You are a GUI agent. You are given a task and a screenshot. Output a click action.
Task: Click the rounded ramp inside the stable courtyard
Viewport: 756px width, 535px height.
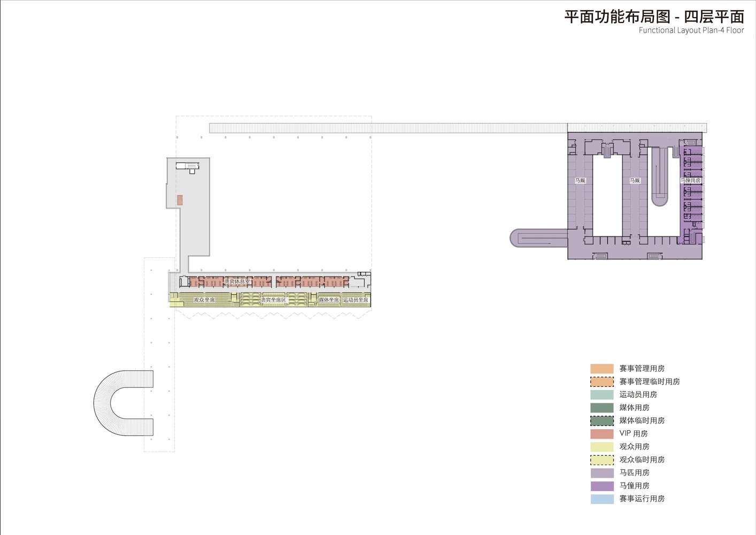tap(660, 177)
